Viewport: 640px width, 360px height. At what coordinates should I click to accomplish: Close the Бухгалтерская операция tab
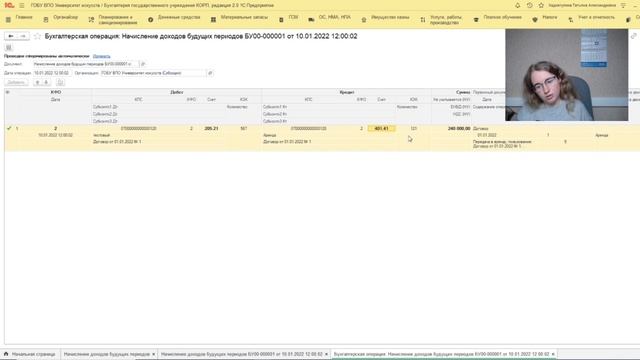point(553,354)
